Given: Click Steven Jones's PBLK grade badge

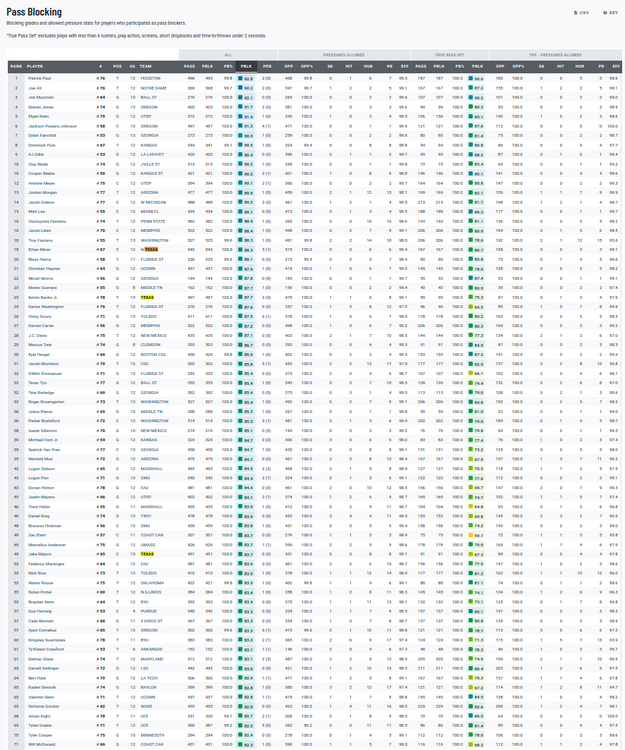Looking at the screenshot, I should coord(248,107).
